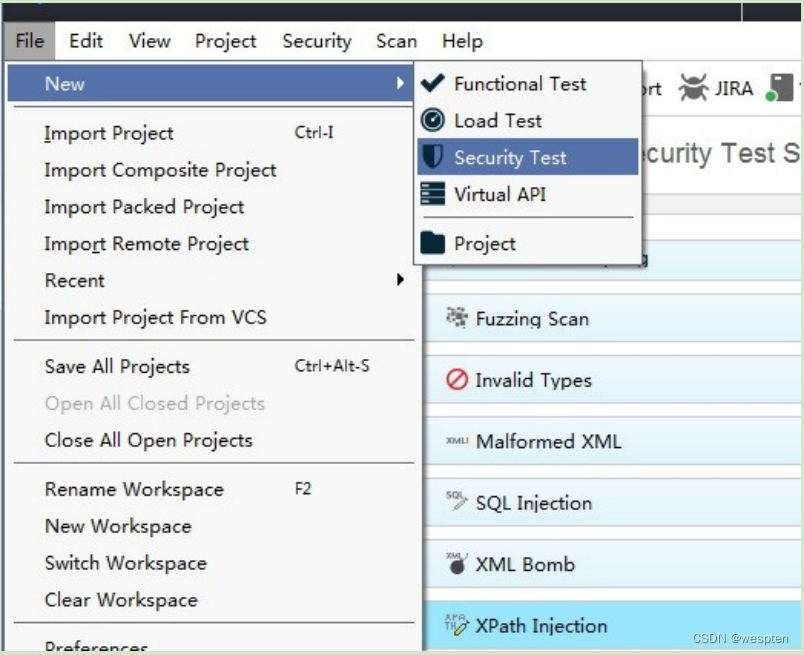The width and height of the screenshot is (804, 655).
Task: Click the Project folder icon
Action: 433,243
